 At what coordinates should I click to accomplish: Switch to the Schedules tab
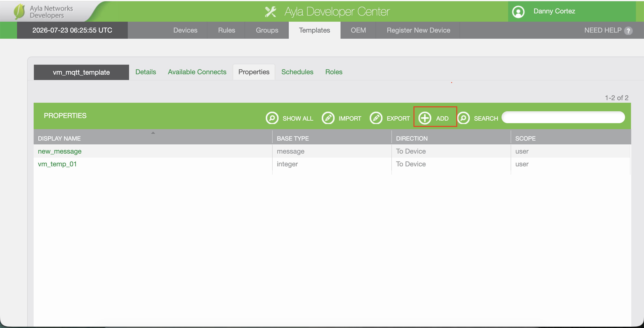(x=297, y=72)
